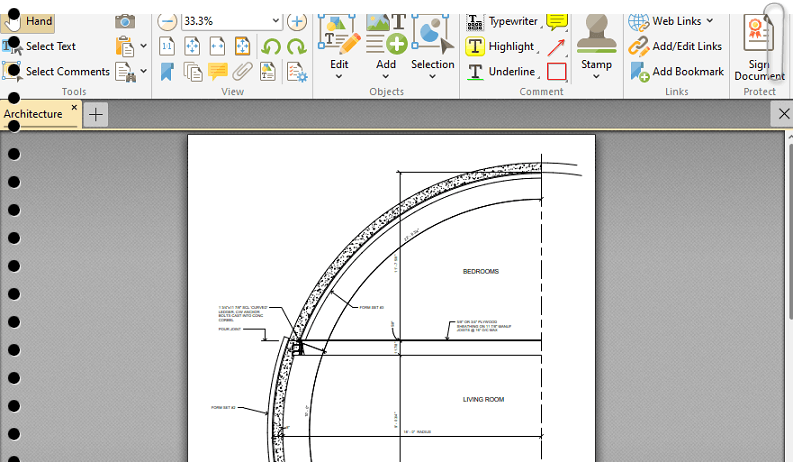This screenshot has width=794, height=462.
Task: Select the red arrow annotation tool
Action: pos(556,46)
